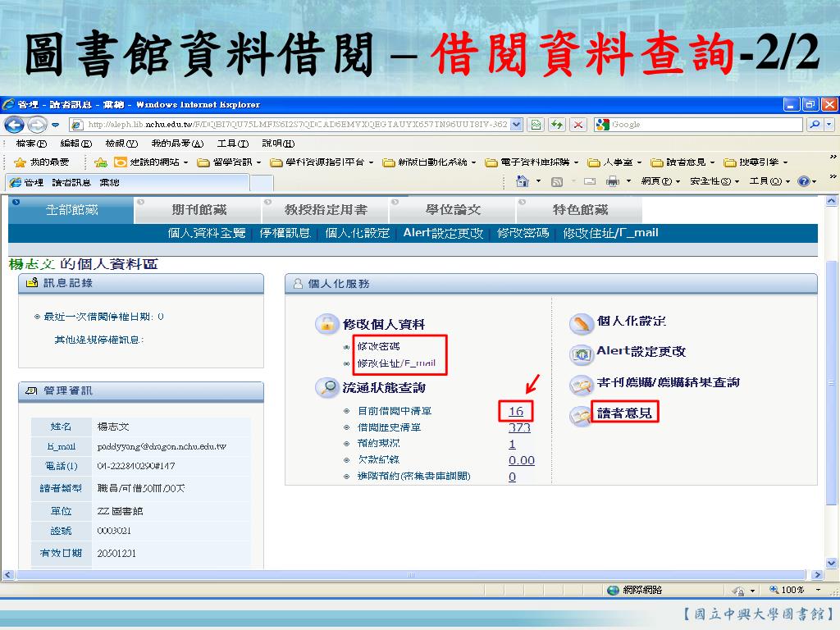Open the search provider dropdown arrow
840x630 pixels.
point(829,125)
